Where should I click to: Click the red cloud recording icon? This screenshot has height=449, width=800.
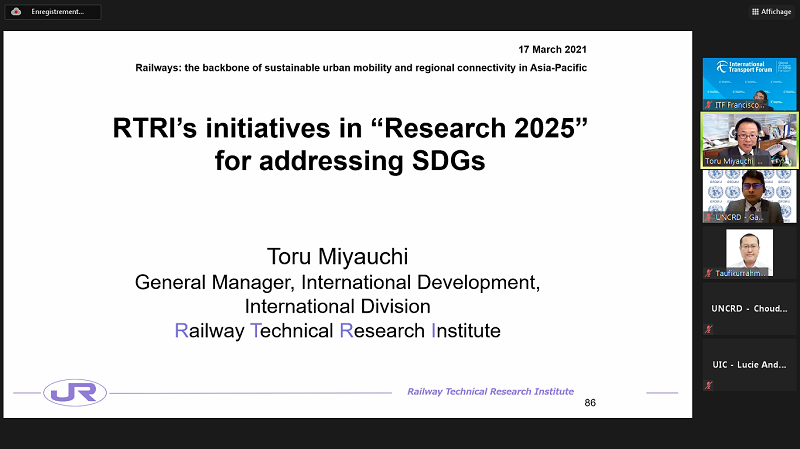16,12
